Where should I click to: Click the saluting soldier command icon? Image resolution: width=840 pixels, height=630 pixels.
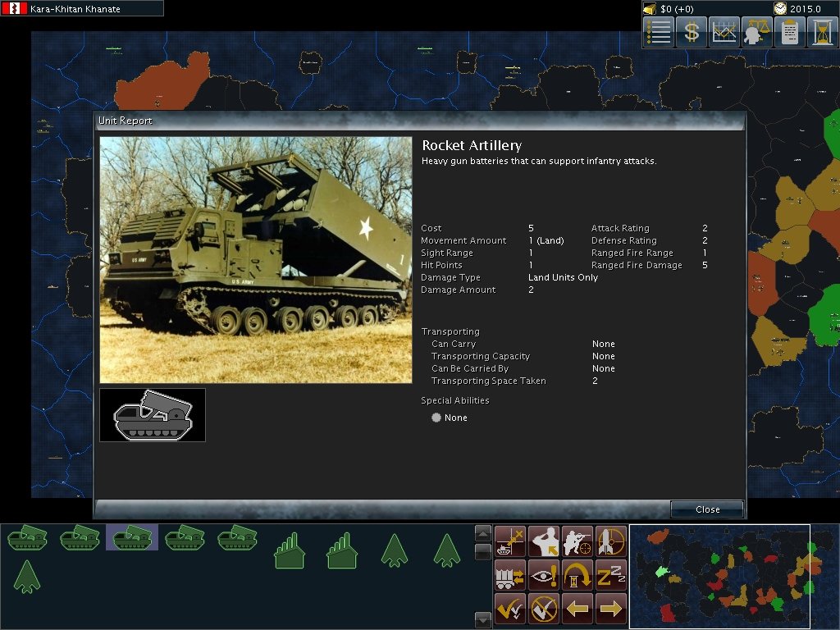[x=544, y=541]
